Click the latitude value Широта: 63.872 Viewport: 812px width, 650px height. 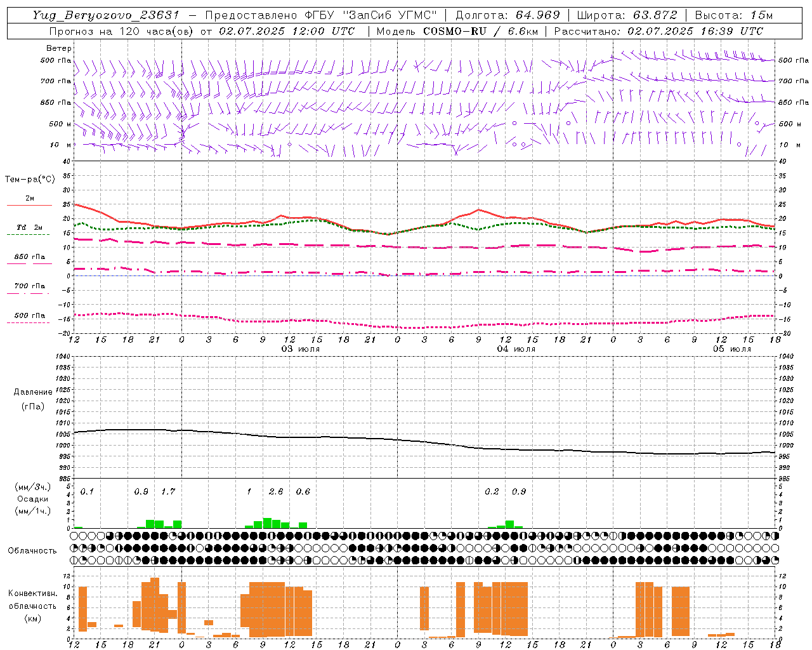coord(627,15)
